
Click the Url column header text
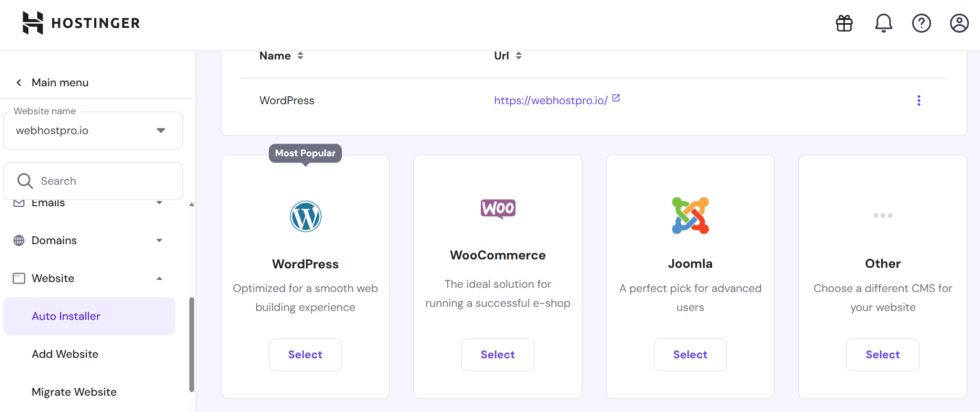coord(501,56)
